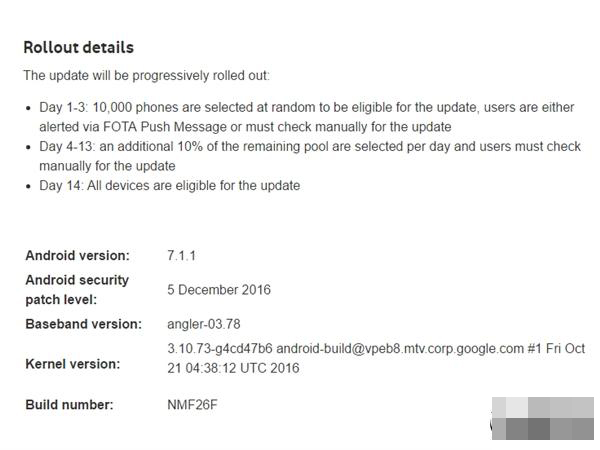Select the angler-03.78 baseband value
The width and height of the screenshot is (600, 450).
pos(204,324)
